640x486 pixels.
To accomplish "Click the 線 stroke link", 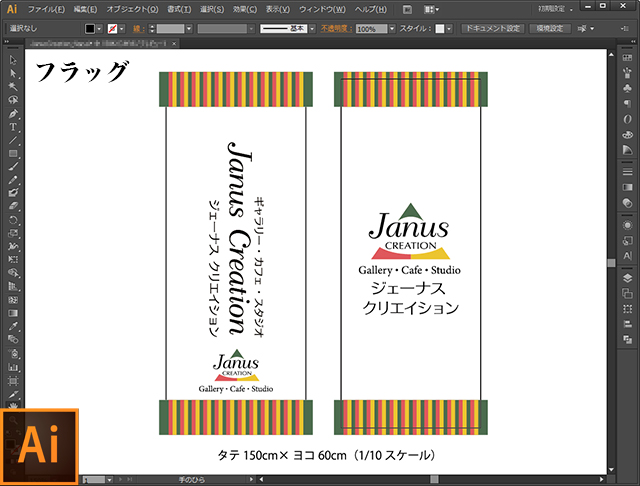I will coord(137,29).
